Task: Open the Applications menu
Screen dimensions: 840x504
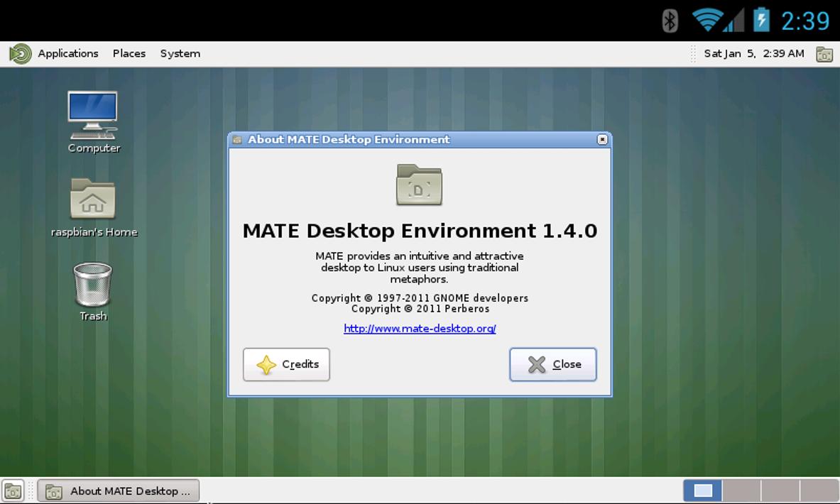Action: point(68,53)
